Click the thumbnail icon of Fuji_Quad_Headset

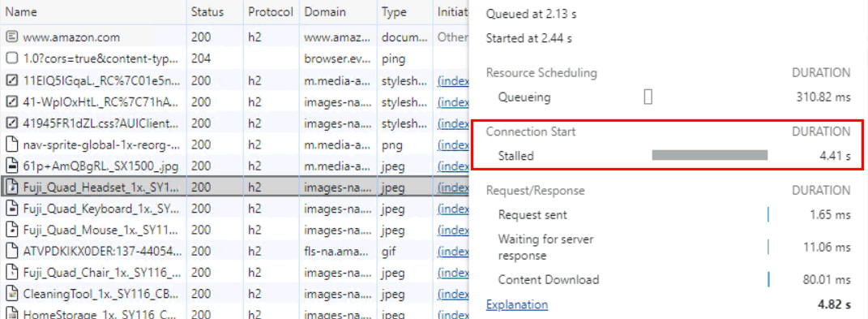(11, 187)
